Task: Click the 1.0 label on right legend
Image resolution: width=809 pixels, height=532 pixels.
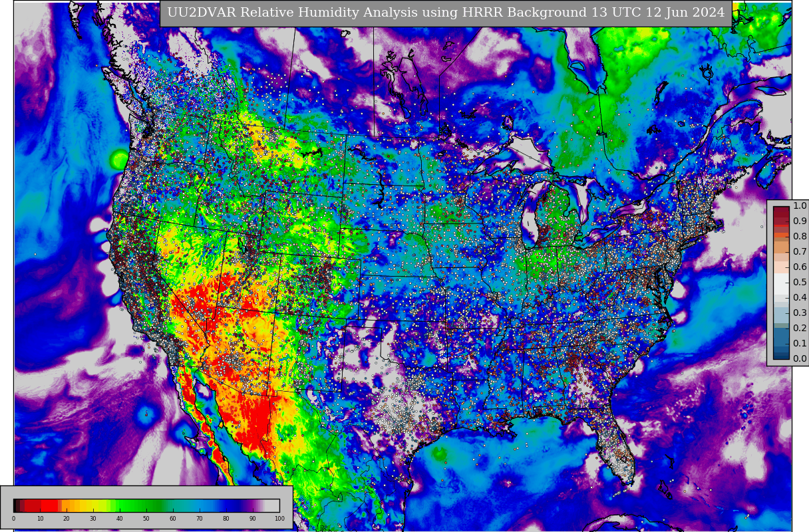Action: [x=800, y=206]
